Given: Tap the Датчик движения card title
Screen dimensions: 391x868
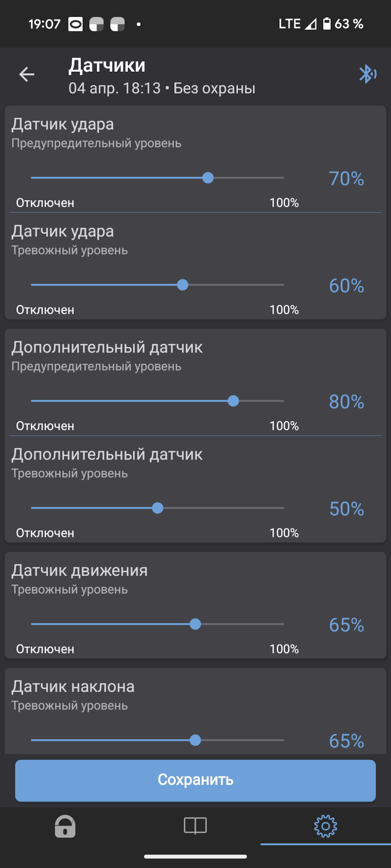Looking at the screenshot, I should (79, 571).
